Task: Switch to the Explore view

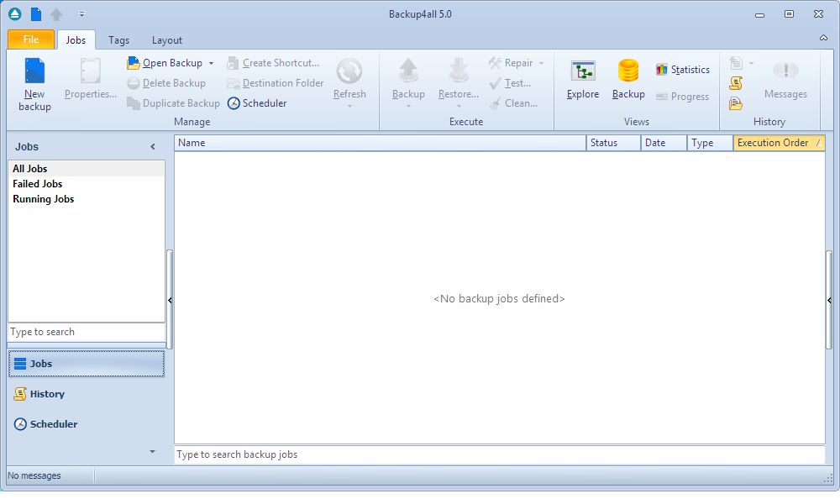Action: (x=583, y=81)
